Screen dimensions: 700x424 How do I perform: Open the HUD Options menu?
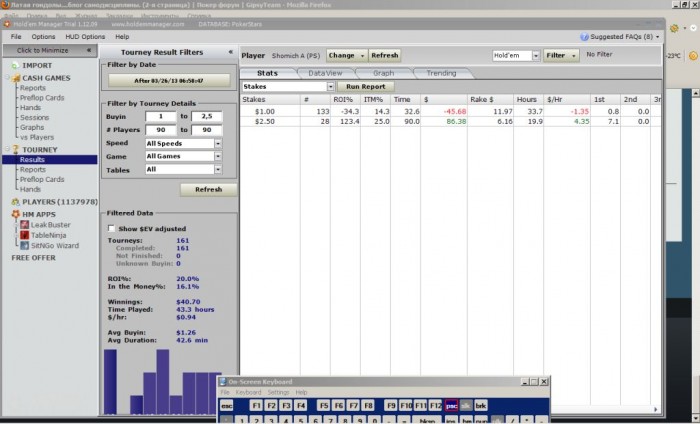[x=85, y=37]
